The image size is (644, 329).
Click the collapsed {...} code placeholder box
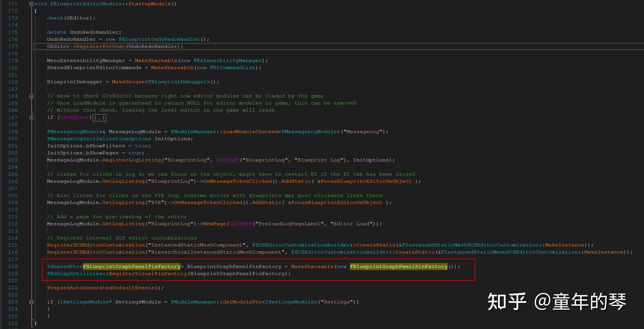click(x=99, y=118)
